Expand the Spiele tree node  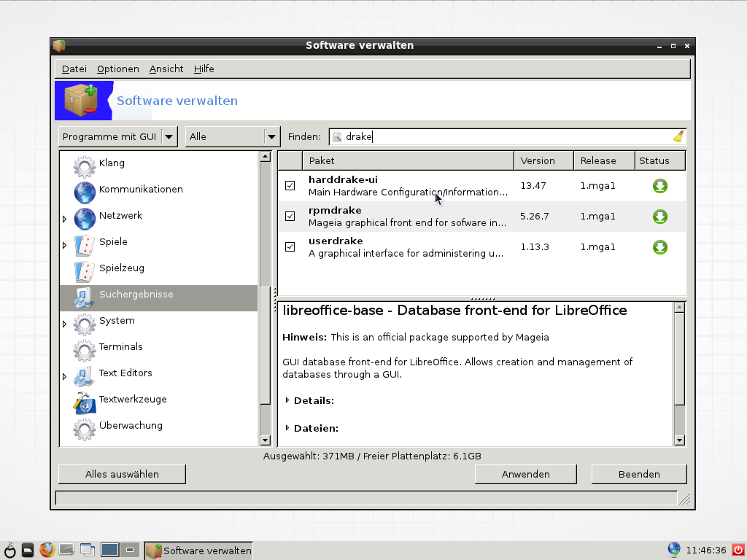coord(65,245)
